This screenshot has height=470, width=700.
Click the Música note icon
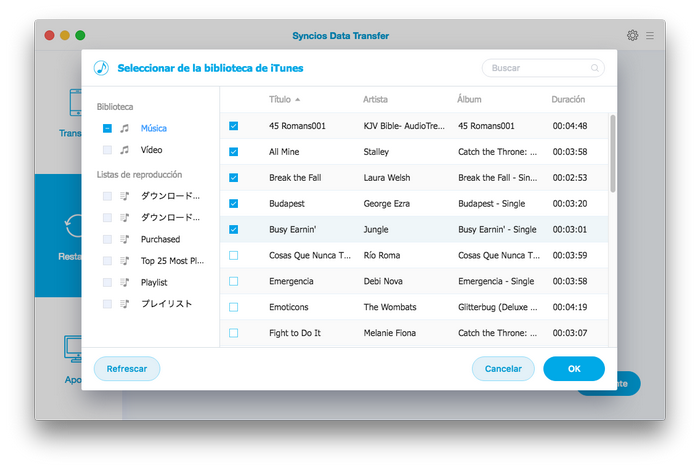point(125,128)
